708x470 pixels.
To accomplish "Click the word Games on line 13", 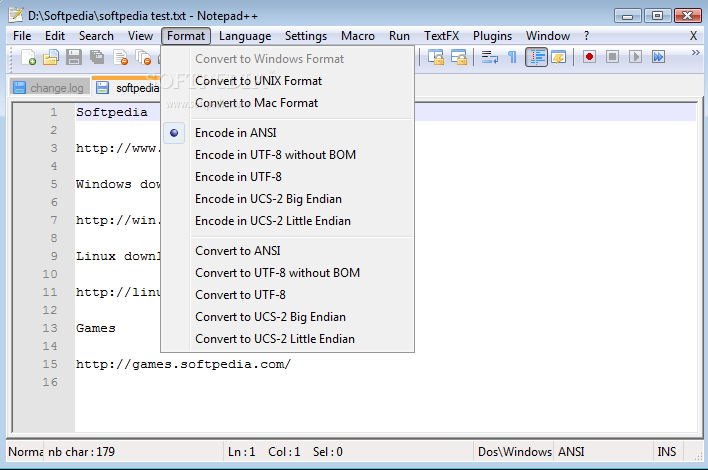I will pyautogui.click(x=96, y=328).
